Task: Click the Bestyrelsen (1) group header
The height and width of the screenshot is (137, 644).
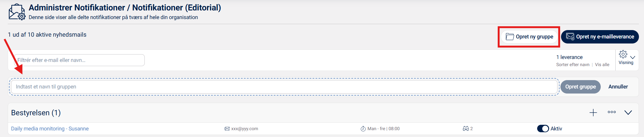Action: pos(36,113)
